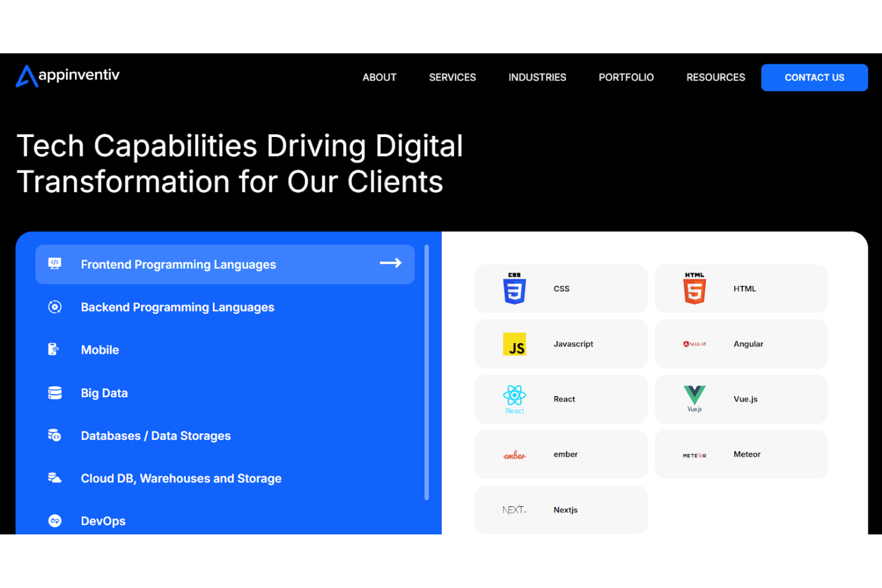Screen dimensions: 882x588
Task: Go to the Portfolio page
Action: coord(626,77)
